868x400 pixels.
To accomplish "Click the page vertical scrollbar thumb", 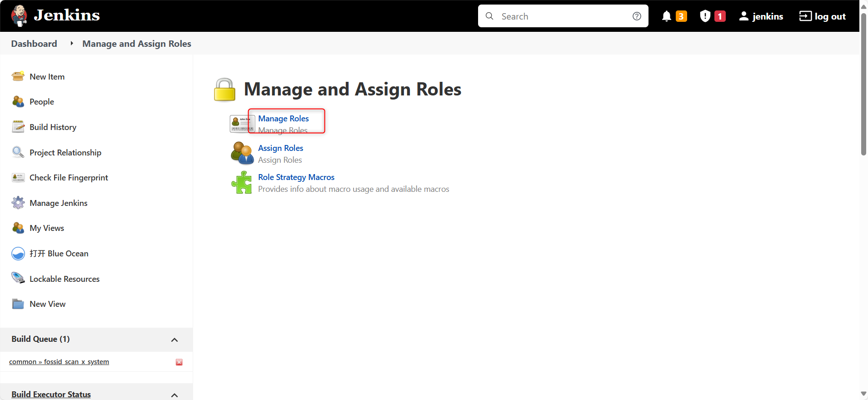I will [x=863, y=84].
